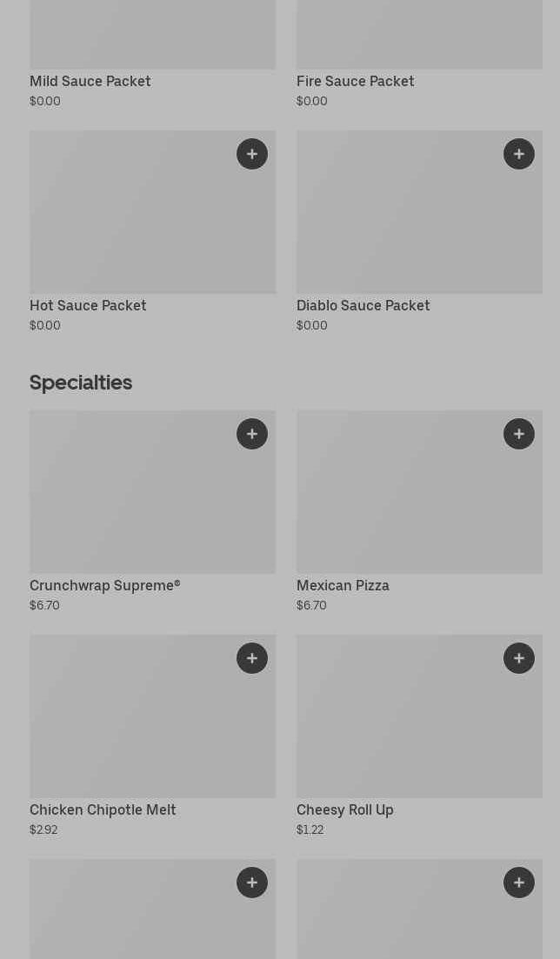Add Chicken Chipotle Melt to cart
The height and width of the screenshot is (959, 560).
tap(252, 658)
